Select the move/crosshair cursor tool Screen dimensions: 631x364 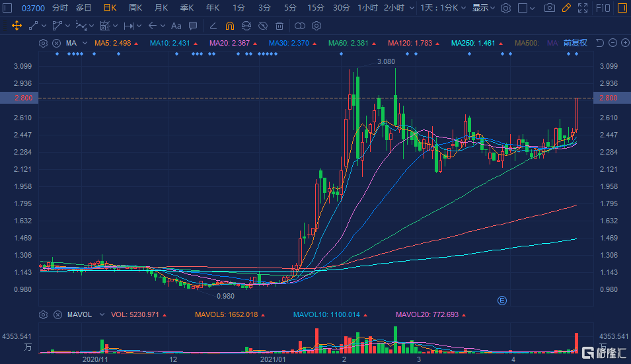tap(17, 26)
